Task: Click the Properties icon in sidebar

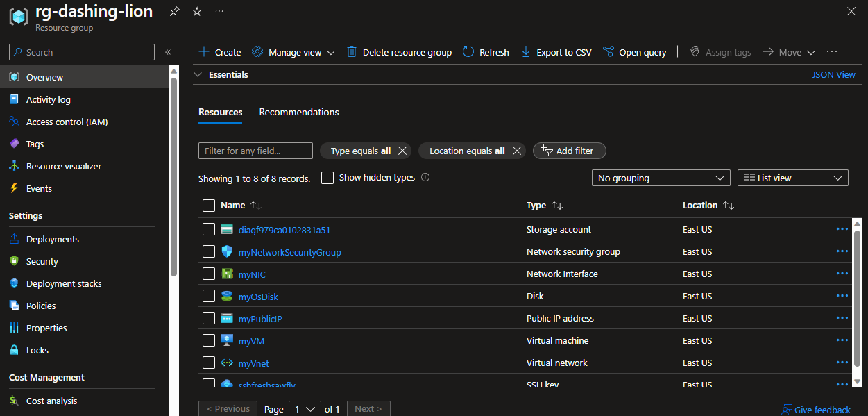Action: [14, 328]
